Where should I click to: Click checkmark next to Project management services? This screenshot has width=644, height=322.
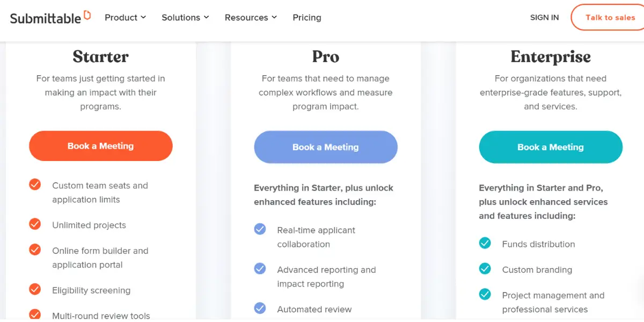click(x=485, y=294)
